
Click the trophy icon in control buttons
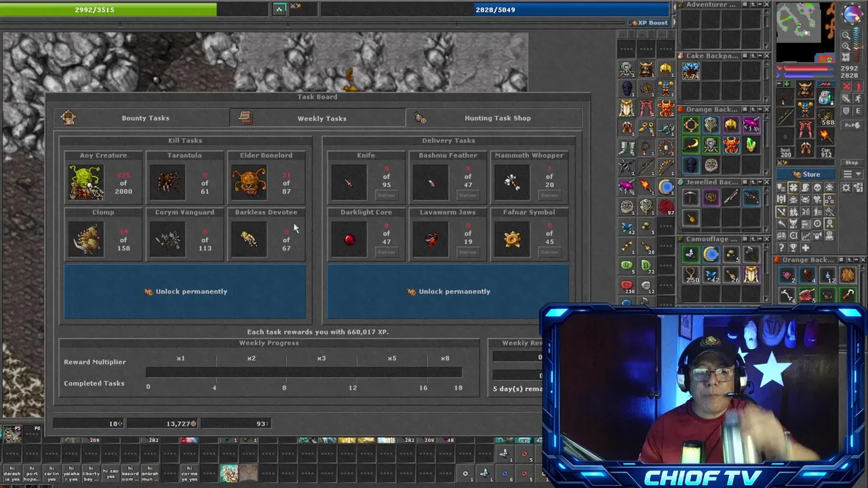click(x=793, y=247)
